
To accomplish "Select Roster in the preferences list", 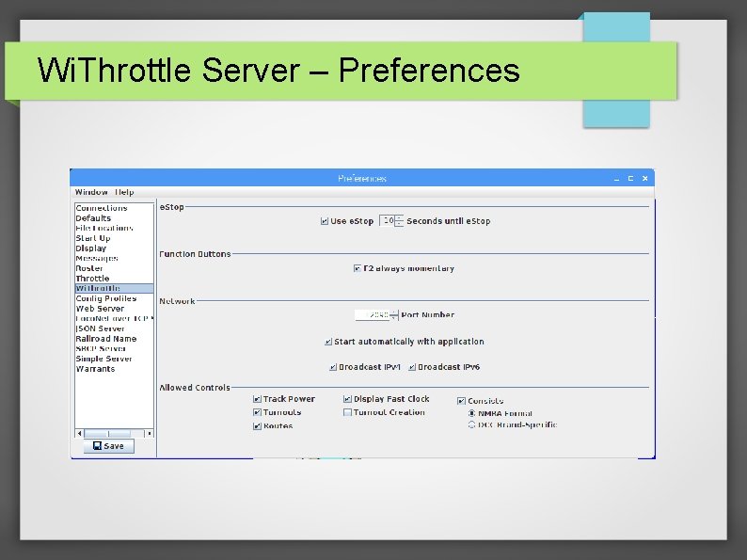I will [115, 268].
